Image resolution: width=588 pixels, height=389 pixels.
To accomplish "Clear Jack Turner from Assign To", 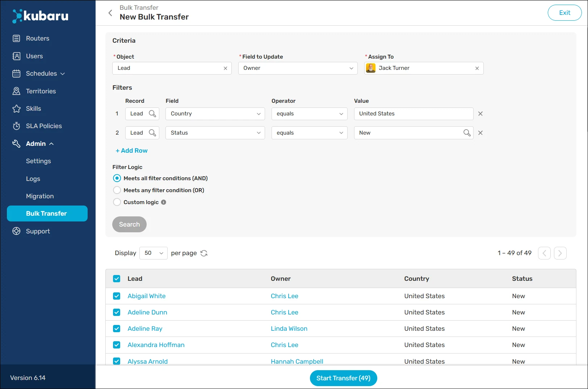I will coord(477,68).
